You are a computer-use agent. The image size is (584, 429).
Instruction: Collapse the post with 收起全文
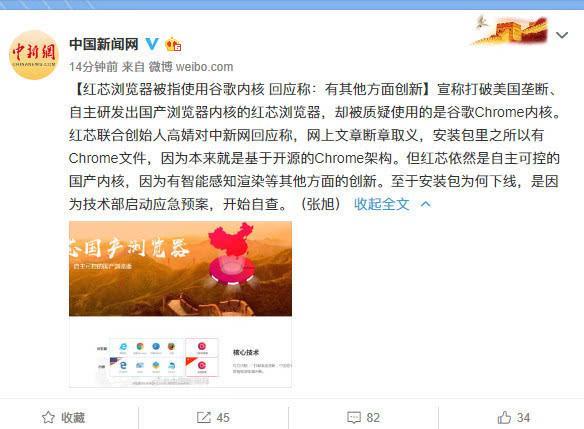(381, 204)
